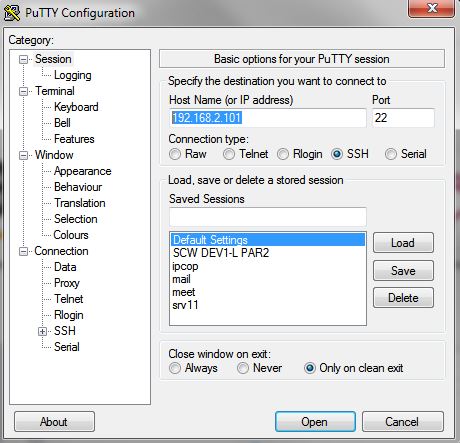Click the Host Name input field
Image resolution: width=460 pixels, height=443 pixels.
(268, 118)
